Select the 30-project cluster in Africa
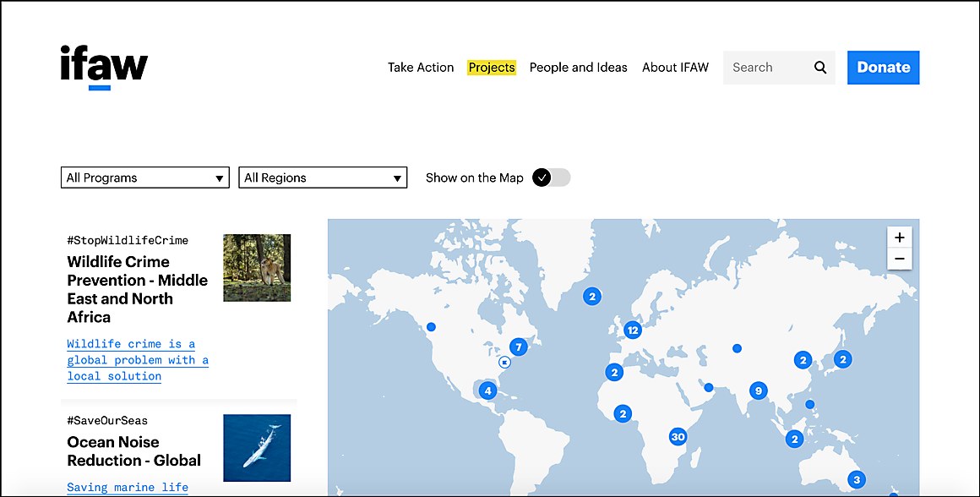 [678, 436]
